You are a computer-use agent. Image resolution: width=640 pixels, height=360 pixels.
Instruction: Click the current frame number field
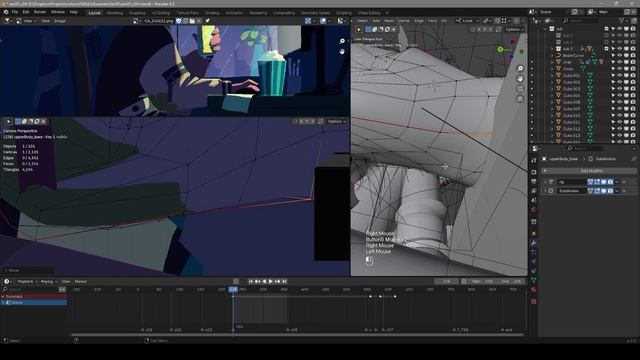pyautogui.click(x=446, y=282)
